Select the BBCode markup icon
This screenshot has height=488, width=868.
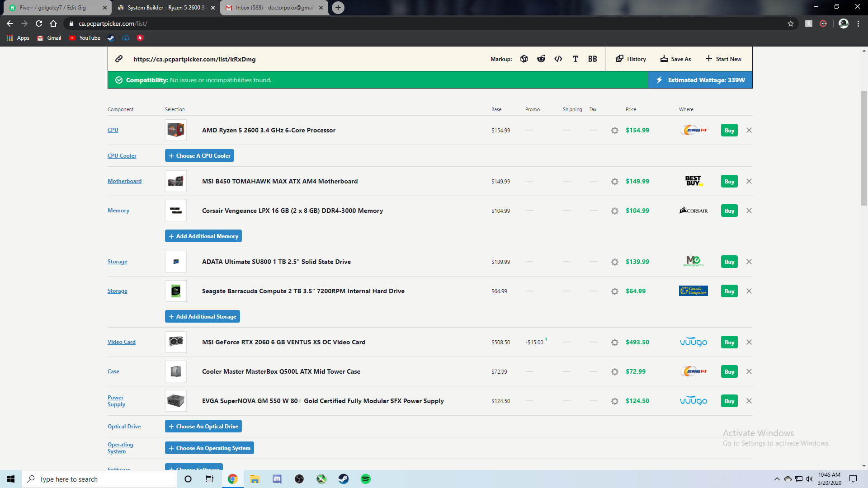pyautogui.click(x=592, y=59)
